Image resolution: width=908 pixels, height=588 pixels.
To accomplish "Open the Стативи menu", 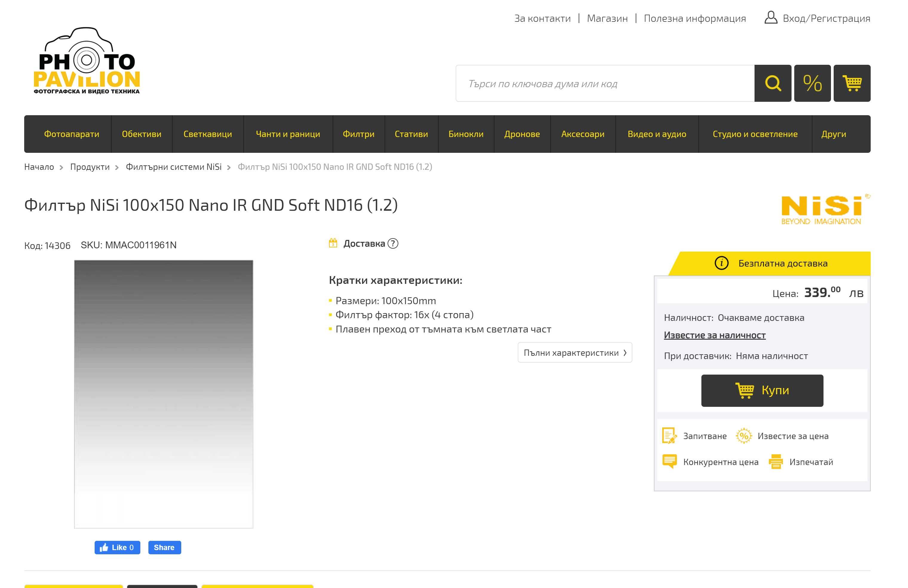I will (x=411, y=134).
